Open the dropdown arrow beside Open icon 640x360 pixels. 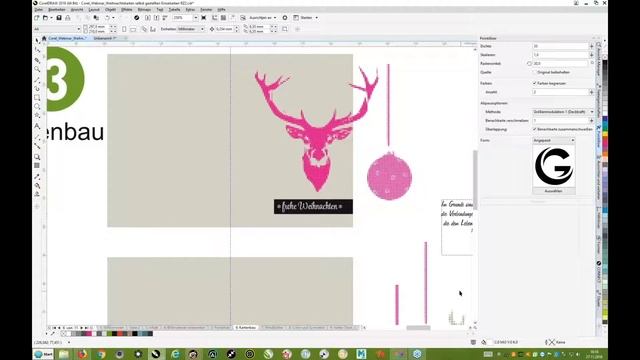[x=51, y=18]
